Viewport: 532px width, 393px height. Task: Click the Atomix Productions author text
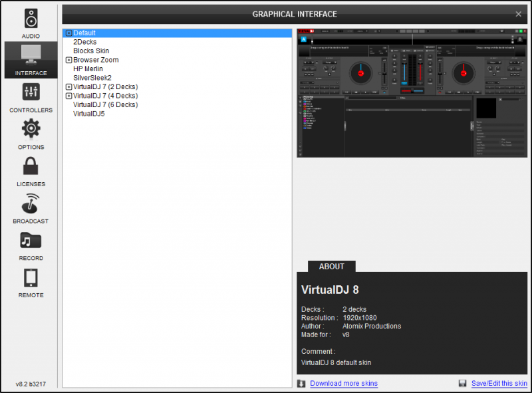pos(372,326)
